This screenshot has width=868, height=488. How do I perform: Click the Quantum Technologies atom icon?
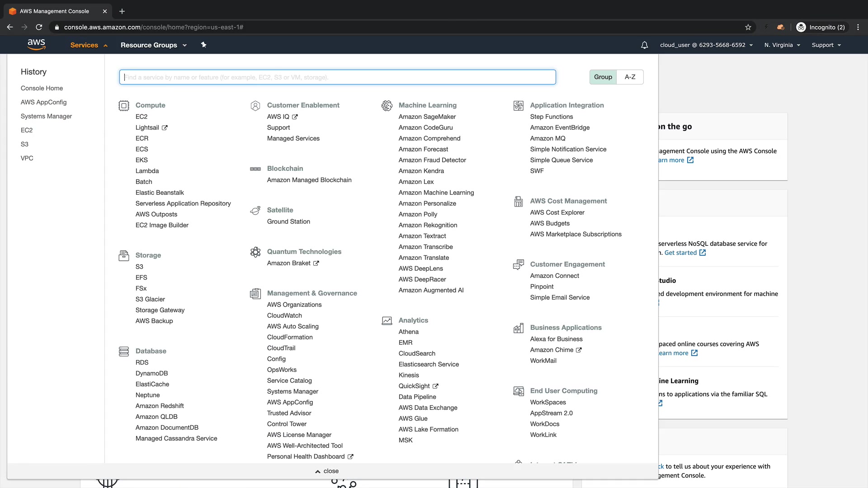255,252
